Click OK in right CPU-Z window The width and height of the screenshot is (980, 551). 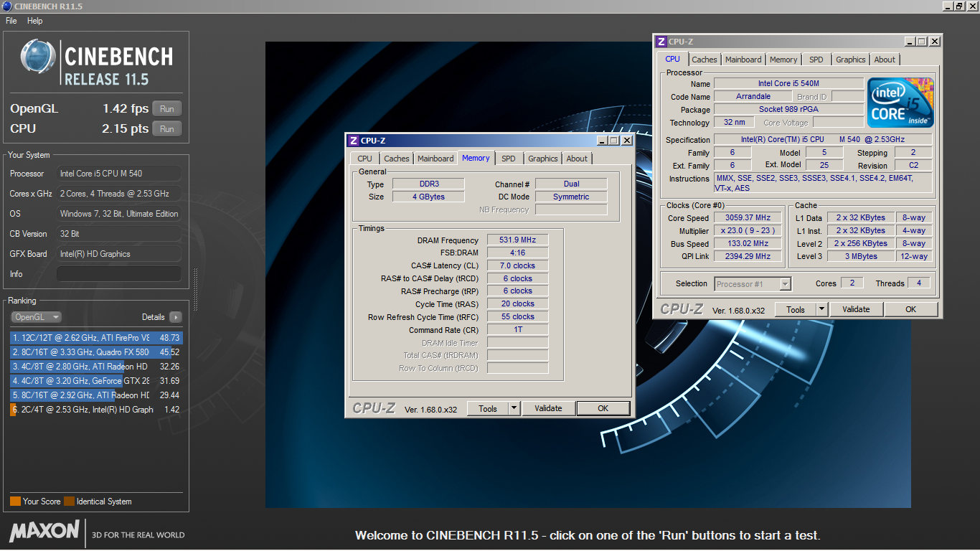[910, 309]
